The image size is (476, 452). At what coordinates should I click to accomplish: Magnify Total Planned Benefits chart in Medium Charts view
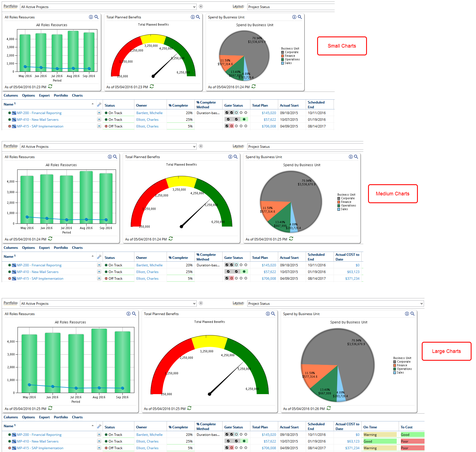click(x=236, y=157)
